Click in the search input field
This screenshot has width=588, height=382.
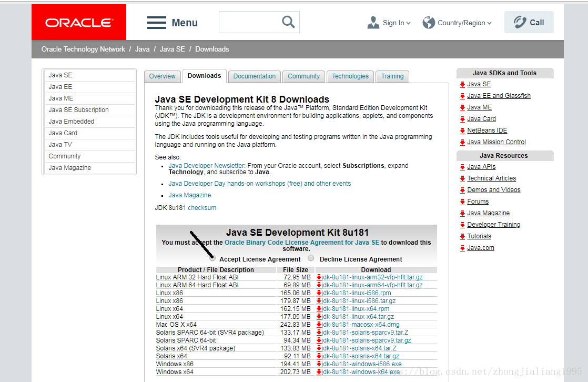250,22
